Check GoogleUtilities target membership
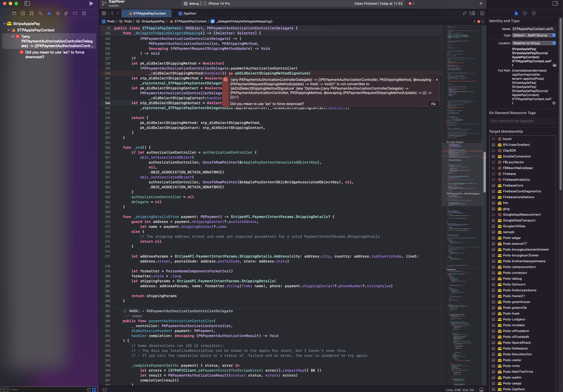 pos(493,226)
